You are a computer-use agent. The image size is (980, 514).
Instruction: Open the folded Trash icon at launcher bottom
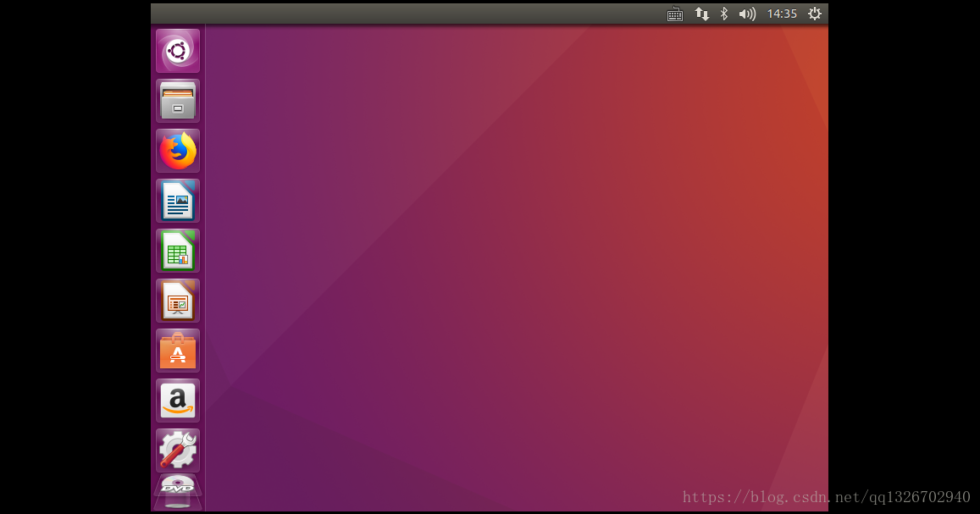coord(178,504)
